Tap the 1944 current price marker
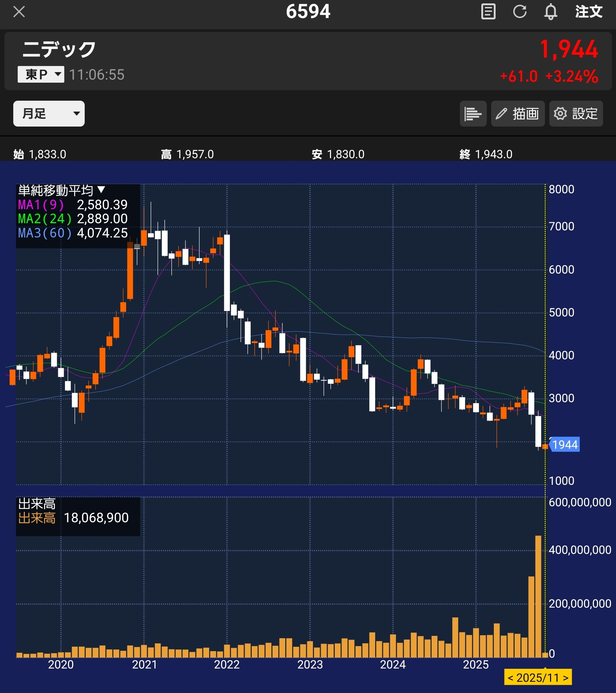 click(565, 445)
